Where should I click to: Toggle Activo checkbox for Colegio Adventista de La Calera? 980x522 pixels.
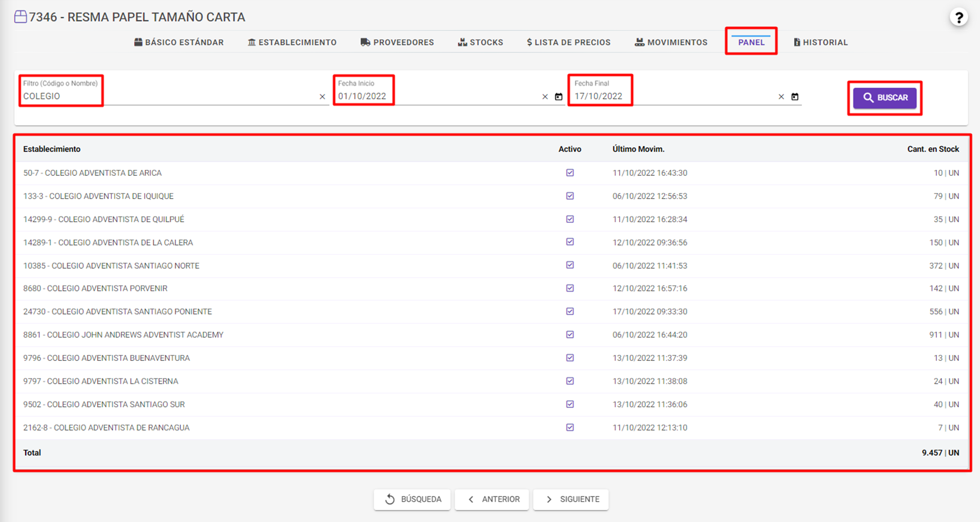(570, 242)
